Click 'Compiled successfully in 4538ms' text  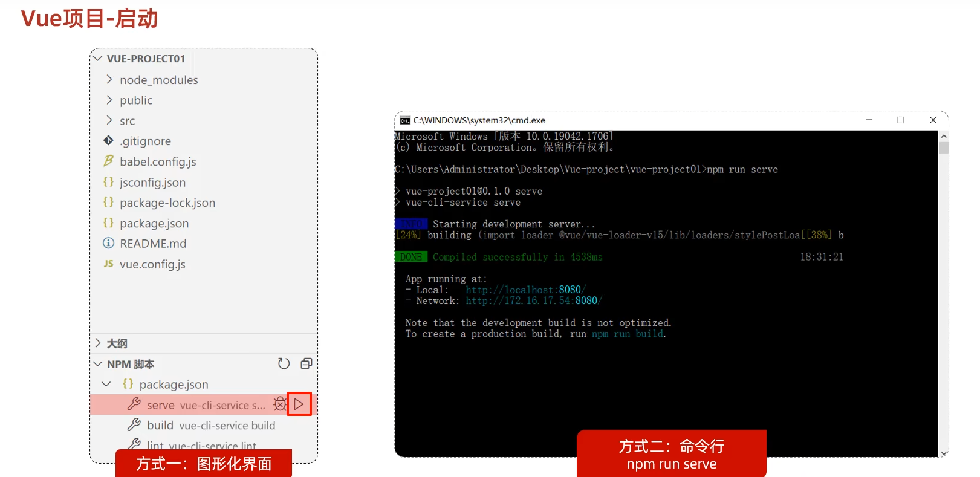(x=518, y=257)
